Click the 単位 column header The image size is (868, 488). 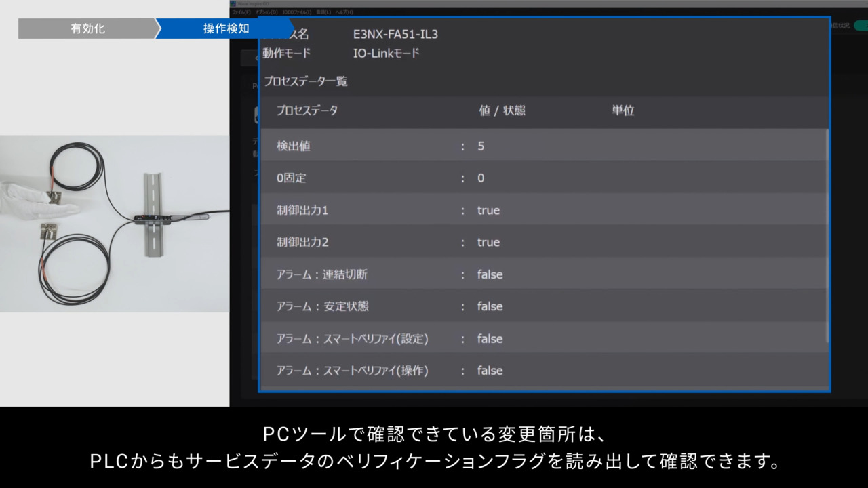click(623, 110)
